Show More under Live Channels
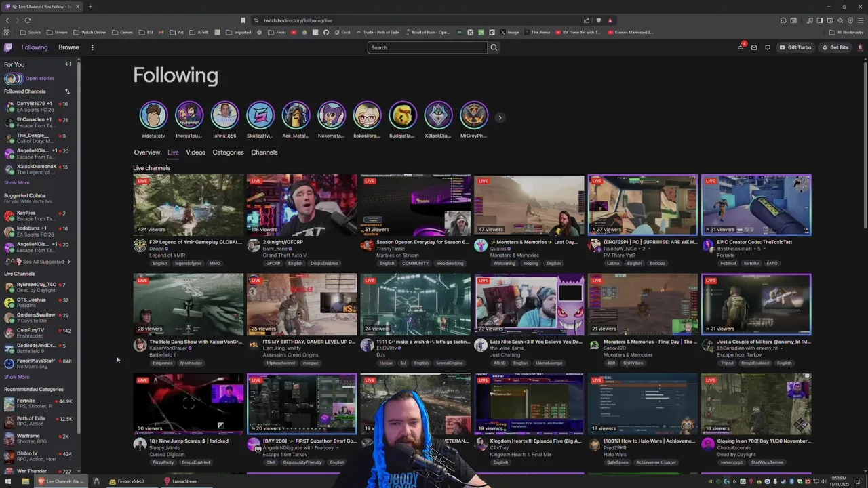The image size is (868, 488). pyautogui.click(x=17, y=377)
